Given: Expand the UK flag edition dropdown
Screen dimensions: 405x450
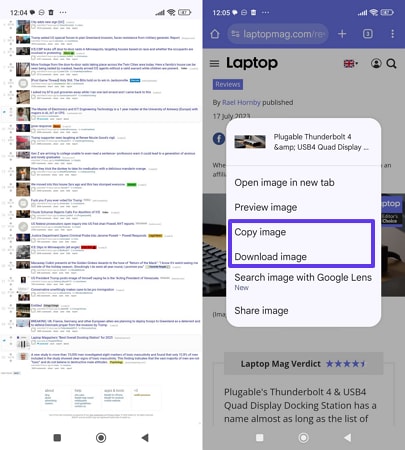Looking at the screenshot, I should 351,63.
